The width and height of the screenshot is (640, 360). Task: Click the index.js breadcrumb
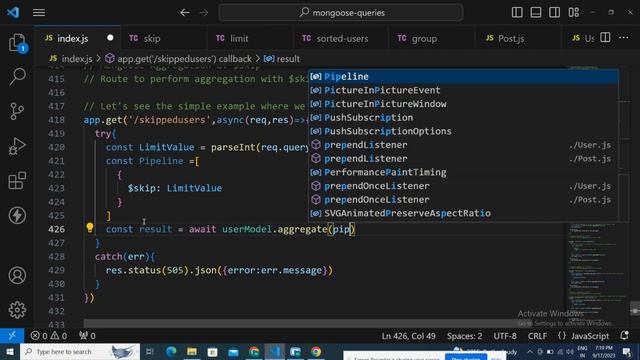coord(71,59)
